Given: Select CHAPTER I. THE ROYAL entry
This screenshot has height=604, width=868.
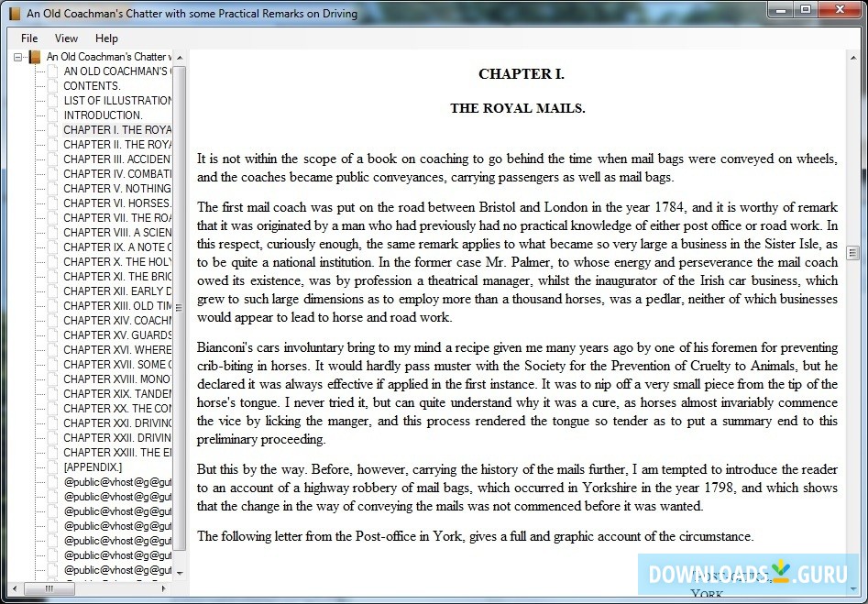Looking at the screenshot, I should (117, 129).
